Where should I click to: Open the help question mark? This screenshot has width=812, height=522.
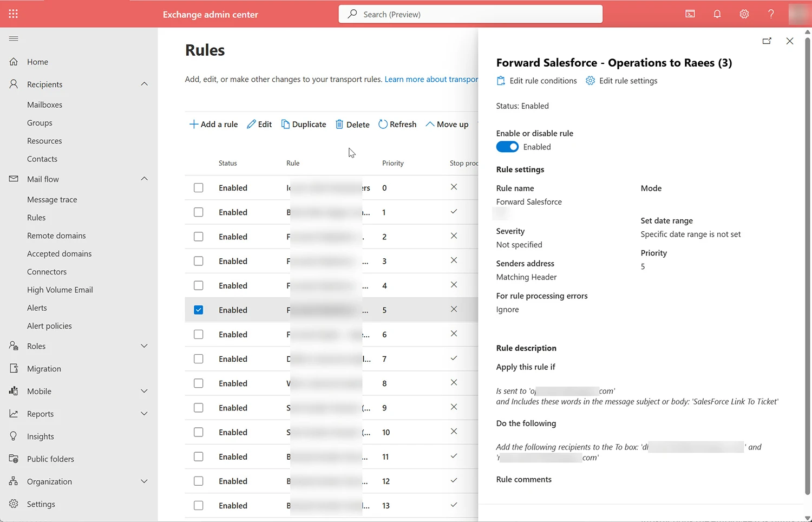(x=771, y=14)
